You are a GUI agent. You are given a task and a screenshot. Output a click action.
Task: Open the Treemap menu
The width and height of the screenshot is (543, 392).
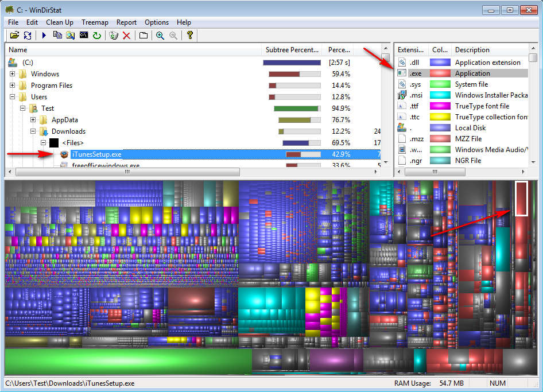(x=95, y=22)
